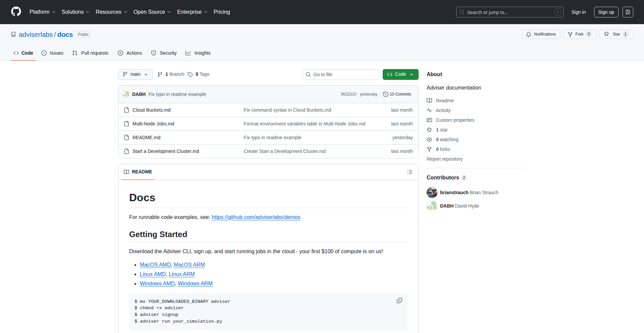This screenshot has height=333, width=644.
Task: Open the Resources menu
Action: [111, 12]
